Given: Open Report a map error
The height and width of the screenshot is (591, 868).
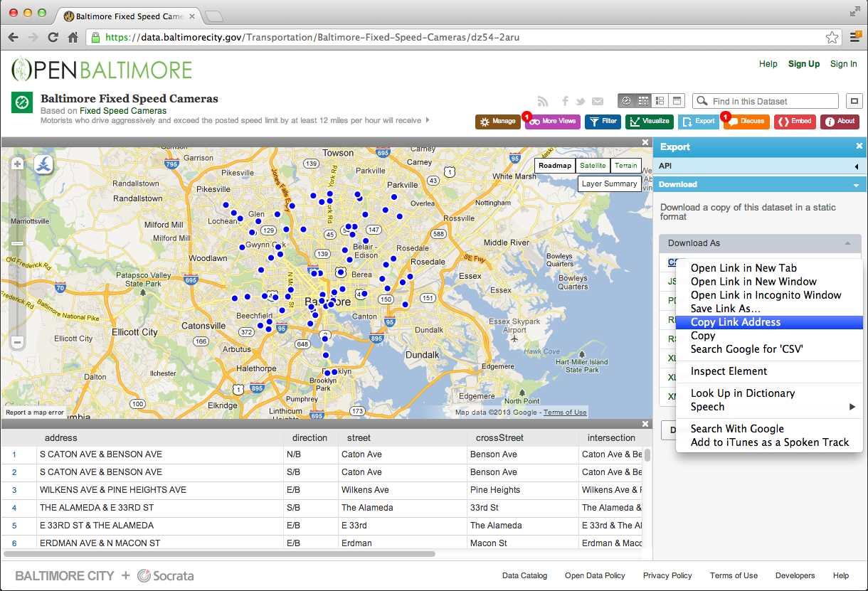Looking at the screenshot, I should coord(35,412).
